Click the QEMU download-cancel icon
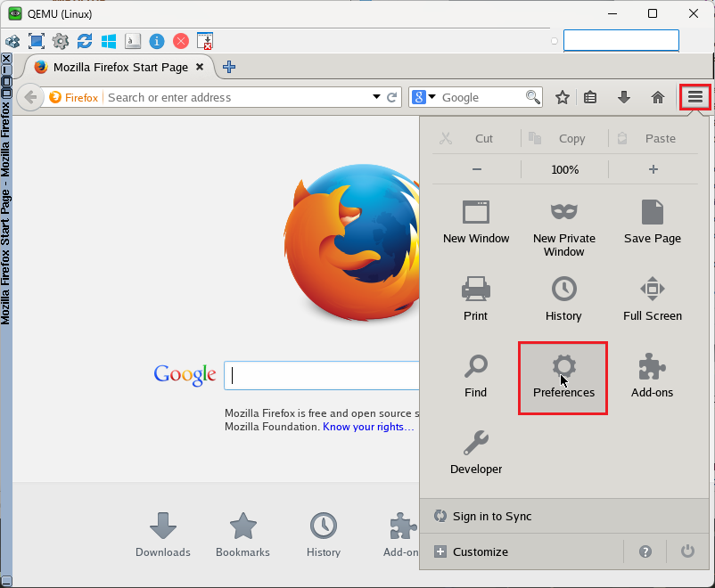 205,41
